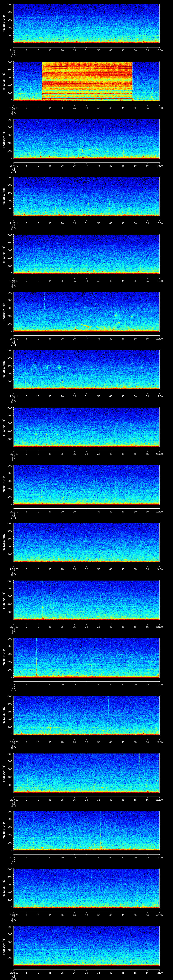The image size is (173, 980).
Task: Click the 18:00 end time label
Action: [x=159, y=223]
